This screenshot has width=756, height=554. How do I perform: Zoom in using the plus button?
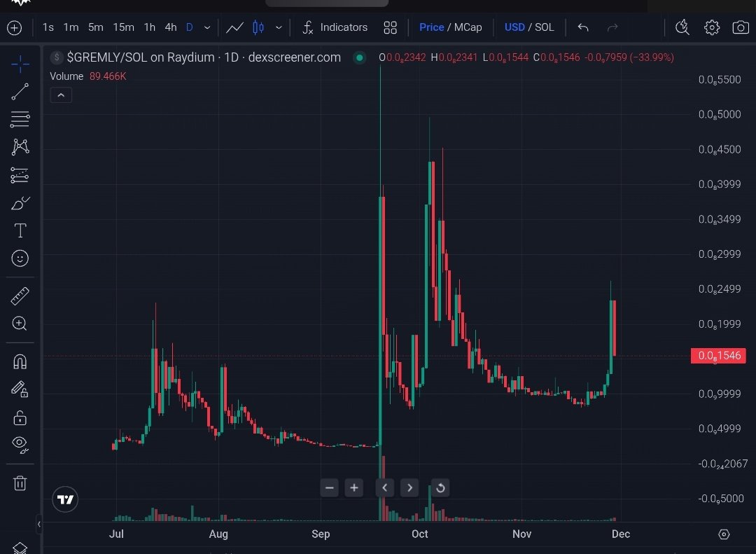pyautogui.click(x=353, y=487)
